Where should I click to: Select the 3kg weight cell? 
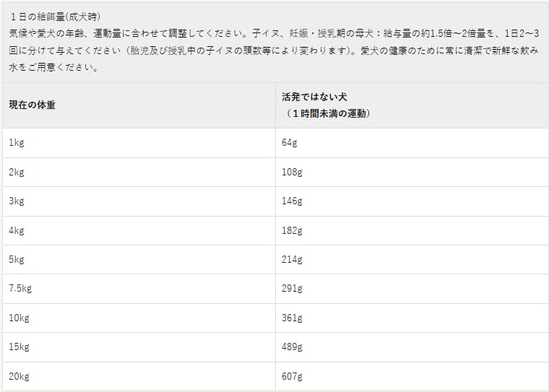point(17,201)
